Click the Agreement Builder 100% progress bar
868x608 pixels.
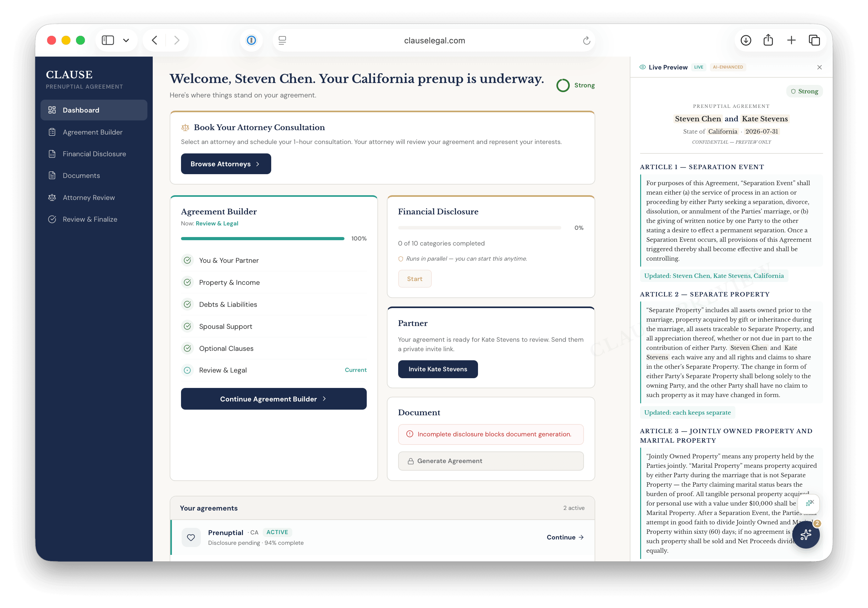(x=263, y=239)
